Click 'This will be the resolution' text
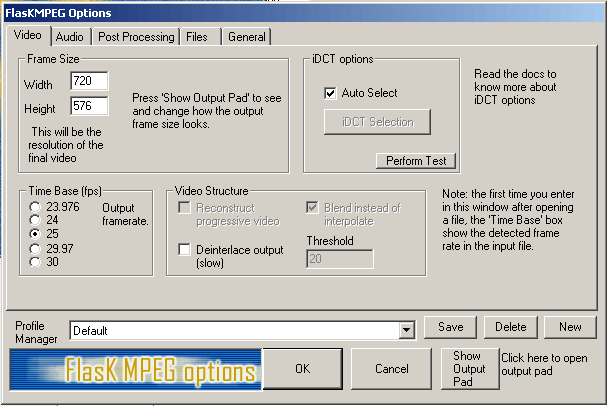 pyautogui.click(x=66, y=145)
